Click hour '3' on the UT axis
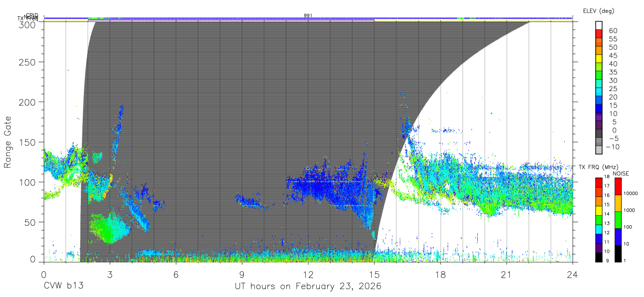Image resolution: width=644 pixels, height=297 pixels. click(x=110, y=274)
